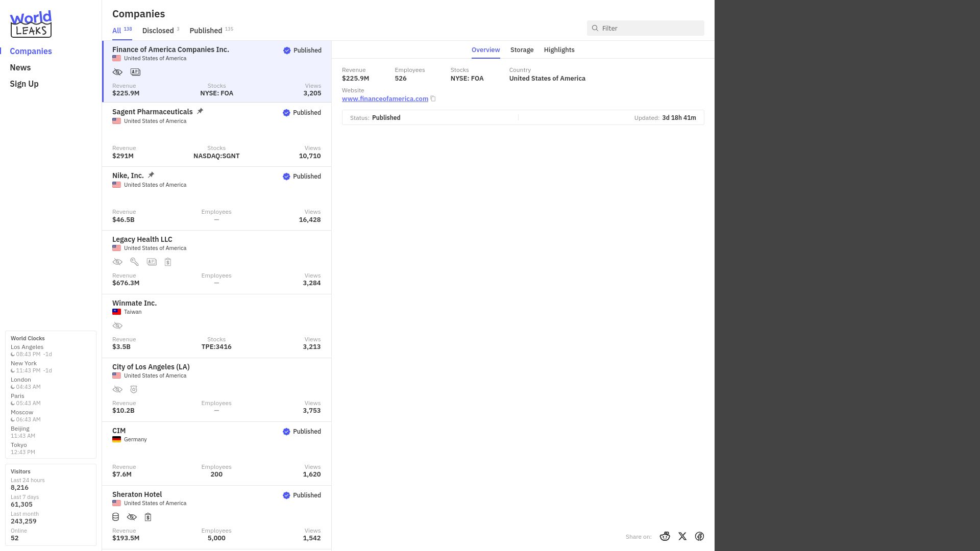Select the CIM company entry
Image resolution: width=980 pixels, height=551 pixels.
click(216, 454)
